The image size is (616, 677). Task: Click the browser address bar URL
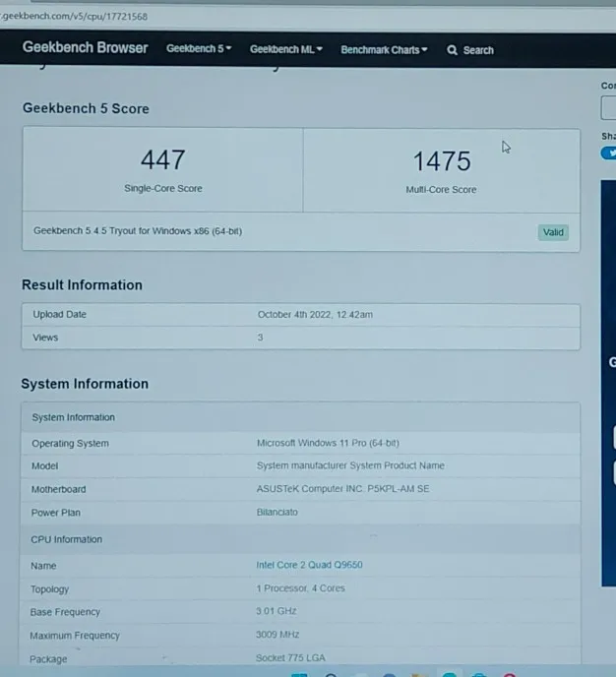click(x=74, y=17)
